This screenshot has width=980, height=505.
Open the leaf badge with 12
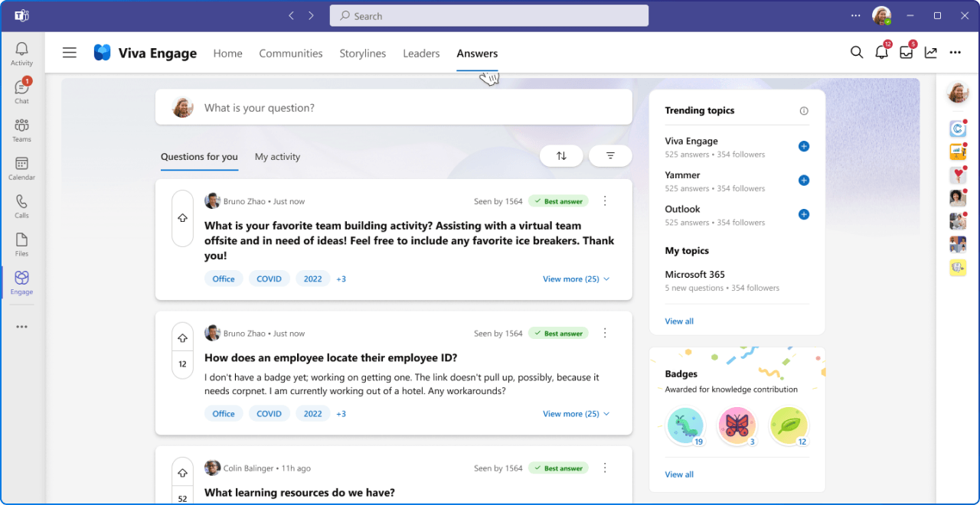[x=788, y=426]
